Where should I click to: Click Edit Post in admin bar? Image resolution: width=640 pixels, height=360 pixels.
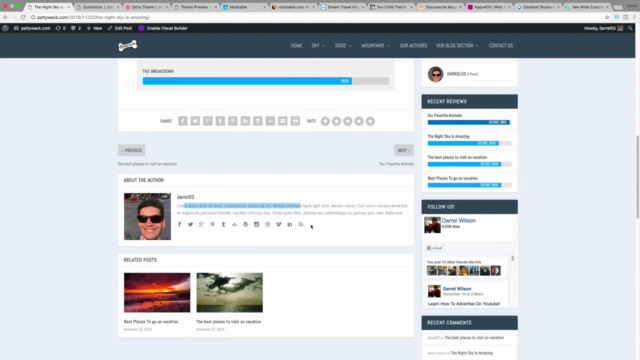(x=120, y=28)
